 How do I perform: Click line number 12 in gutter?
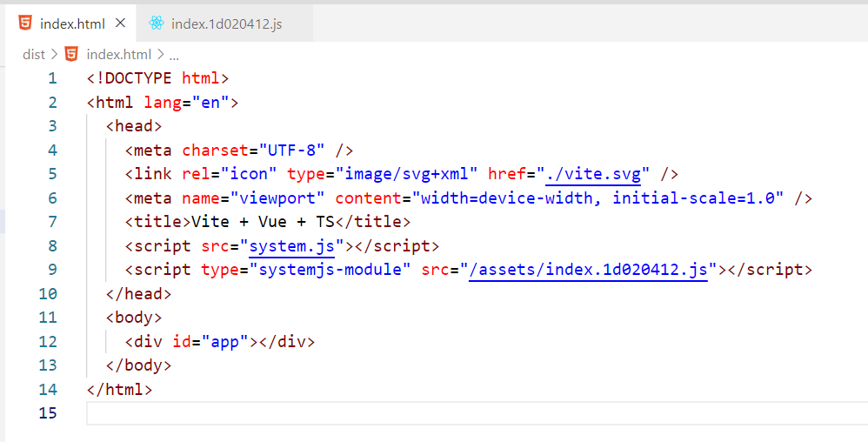point(48,341)
